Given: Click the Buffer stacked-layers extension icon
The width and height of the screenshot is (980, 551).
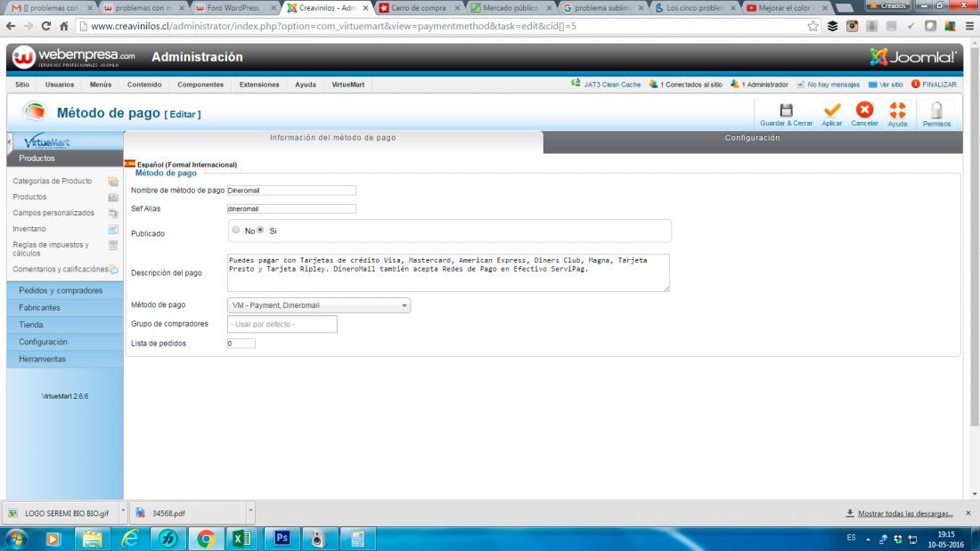Looking at the screenshot, I should [x=832, y=26].
